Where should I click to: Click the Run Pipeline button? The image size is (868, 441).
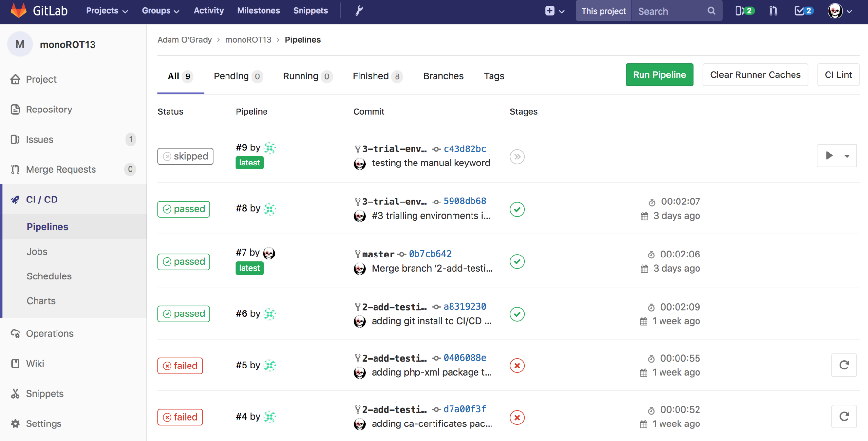point(660,74)
